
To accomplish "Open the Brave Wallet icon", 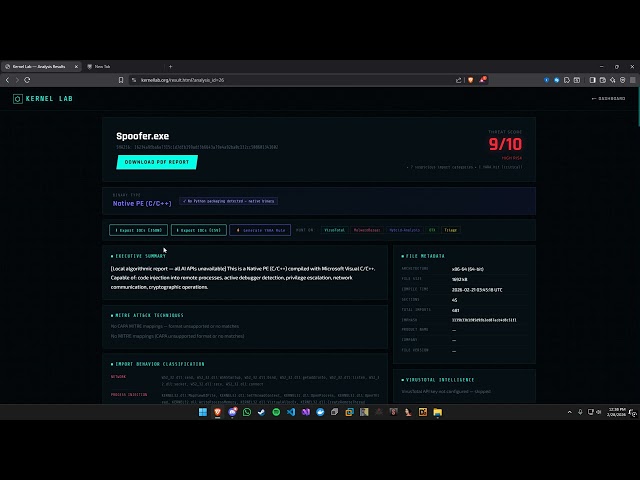I will click(602, 80).
